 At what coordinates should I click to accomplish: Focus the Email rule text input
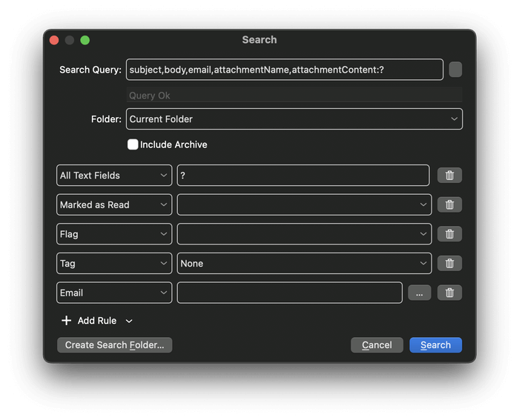pos(289,293)
